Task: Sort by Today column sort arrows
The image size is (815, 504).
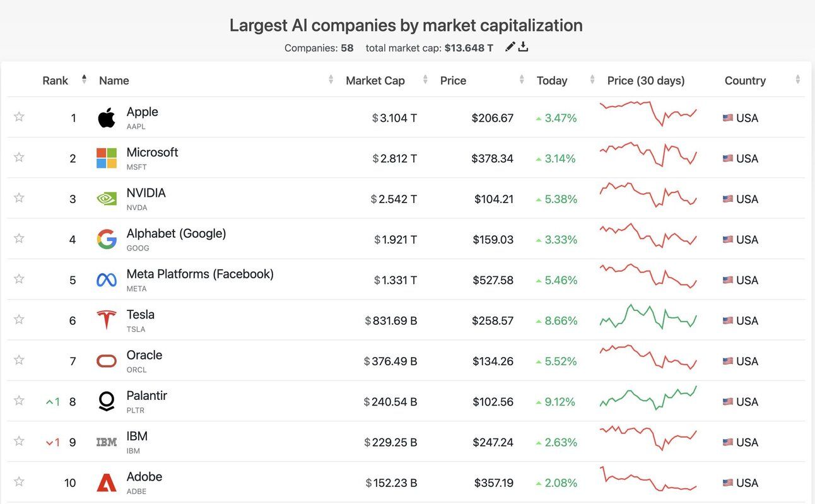Action: tap(592, 79)
